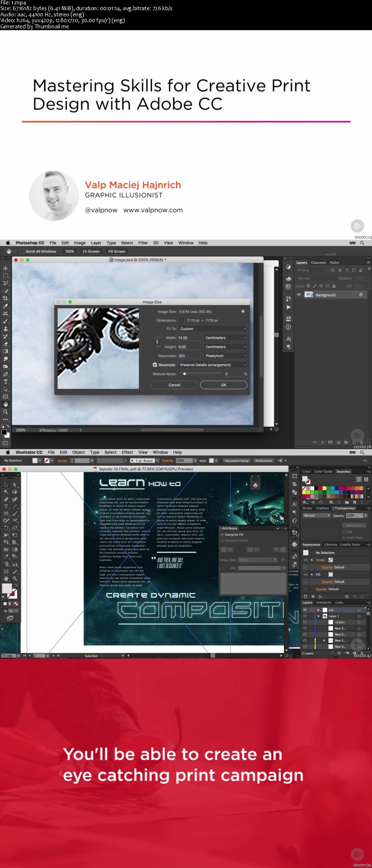Click the Illustrator large Fill color box
The height and width of the screenshot is (868, 372).
tap(7, 588)
